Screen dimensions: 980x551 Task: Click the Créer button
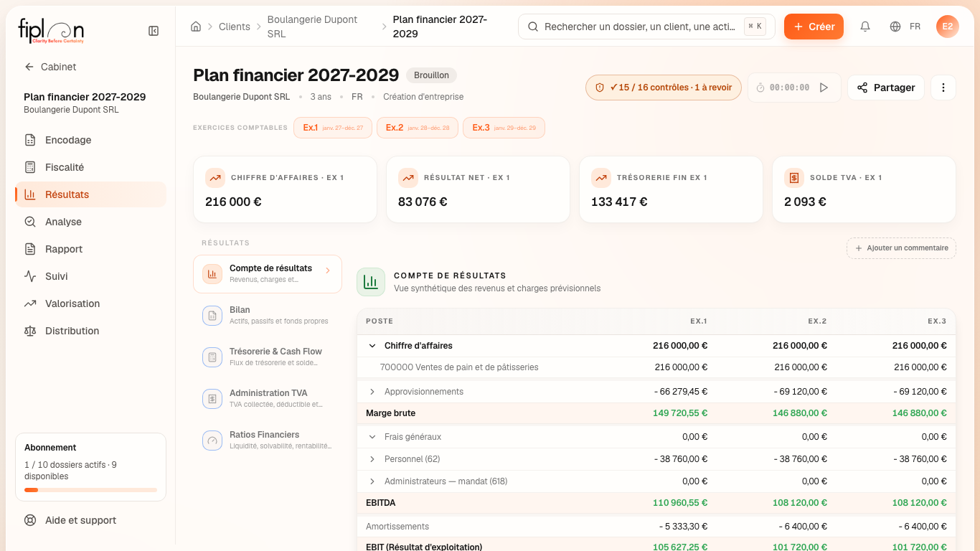(x=814, y=27)
